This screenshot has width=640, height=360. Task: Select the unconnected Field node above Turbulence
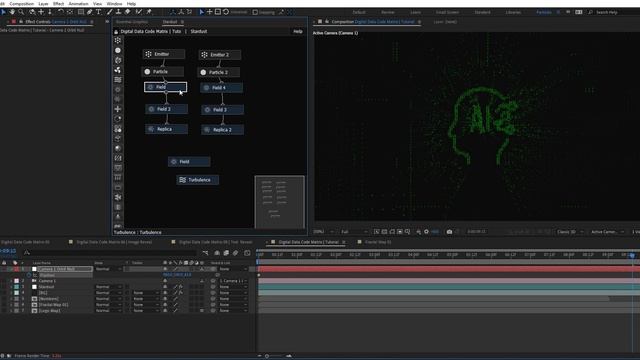(189, 162)
